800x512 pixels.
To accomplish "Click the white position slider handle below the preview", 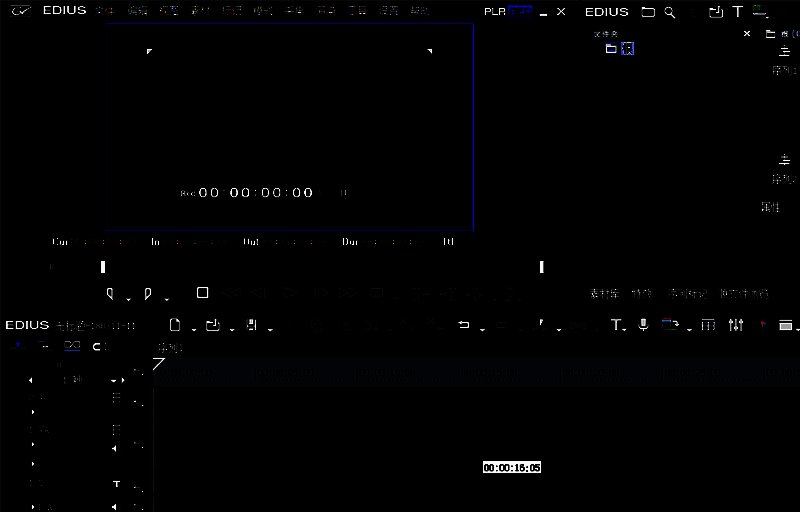I will (103, 267).
